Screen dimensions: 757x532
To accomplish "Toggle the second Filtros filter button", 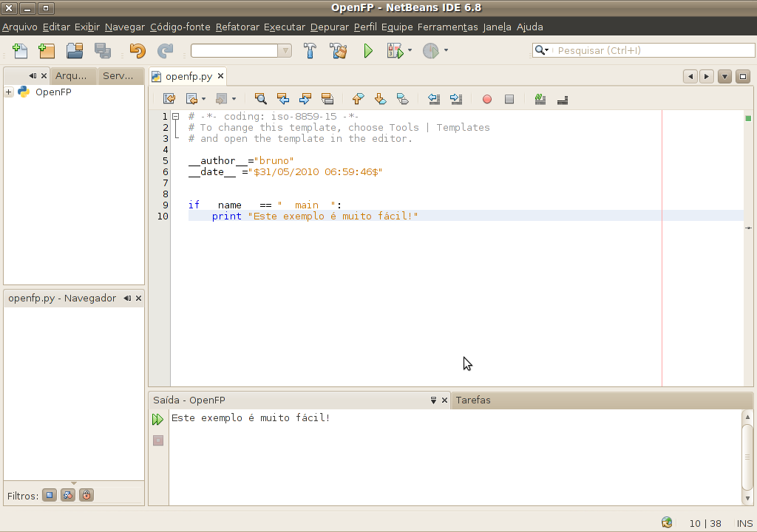I will (68, 495).
